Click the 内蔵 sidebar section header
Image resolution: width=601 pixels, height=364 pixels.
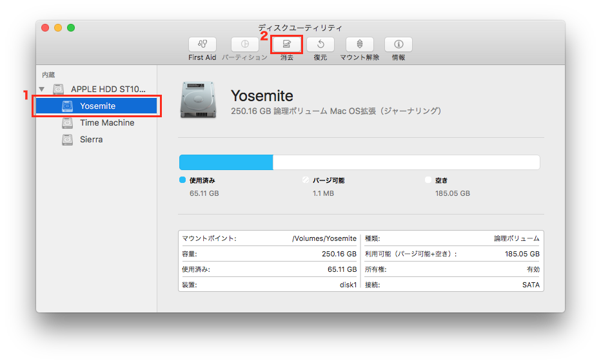[48, 75]
